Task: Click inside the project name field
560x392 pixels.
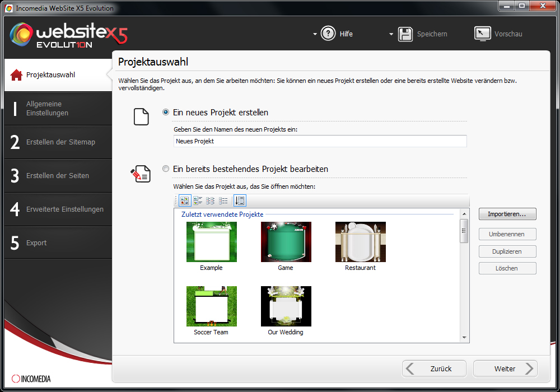Action: pyautogui.click(x=319, y=141)
